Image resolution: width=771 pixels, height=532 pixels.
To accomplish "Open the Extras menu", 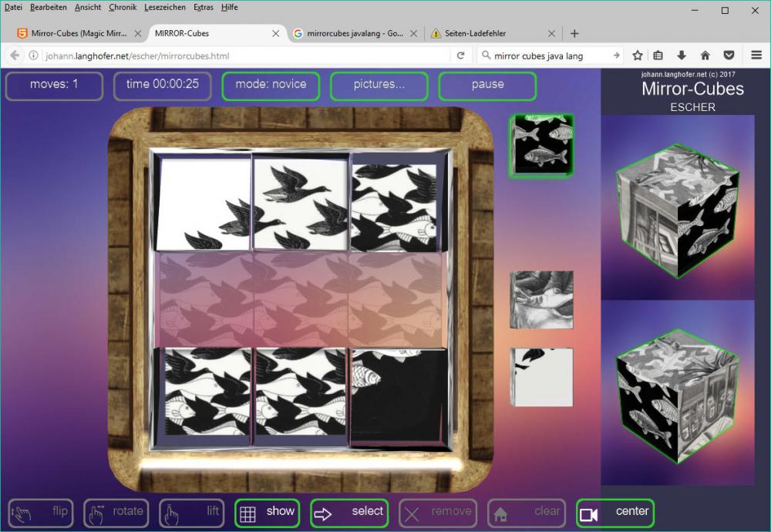I will tap(204, 8).
